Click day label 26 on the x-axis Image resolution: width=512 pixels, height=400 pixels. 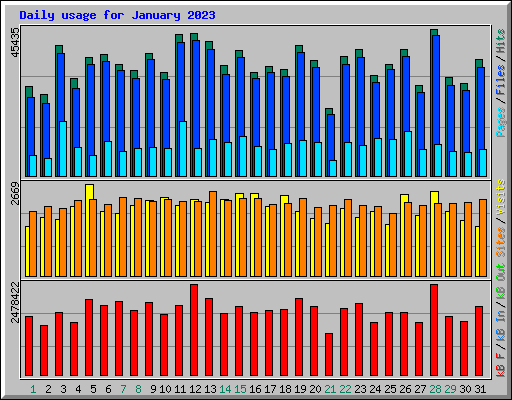click(x=405, y=389)
